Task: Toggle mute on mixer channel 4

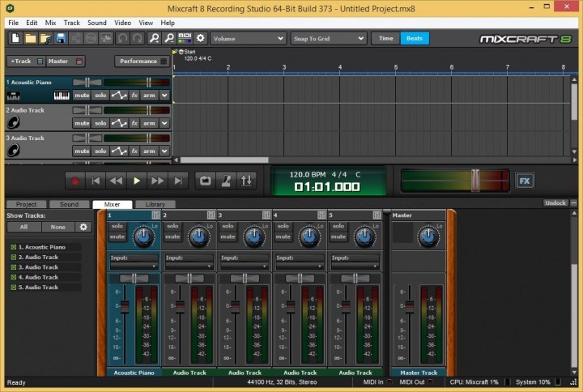Action: [283, 236]
